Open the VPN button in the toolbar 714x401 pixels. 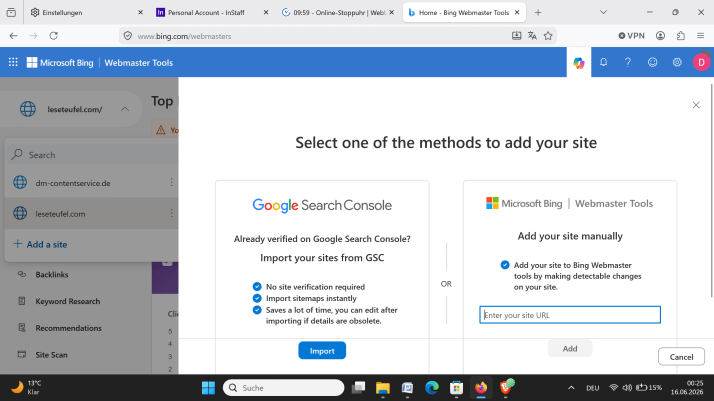(x=631, y=36)
